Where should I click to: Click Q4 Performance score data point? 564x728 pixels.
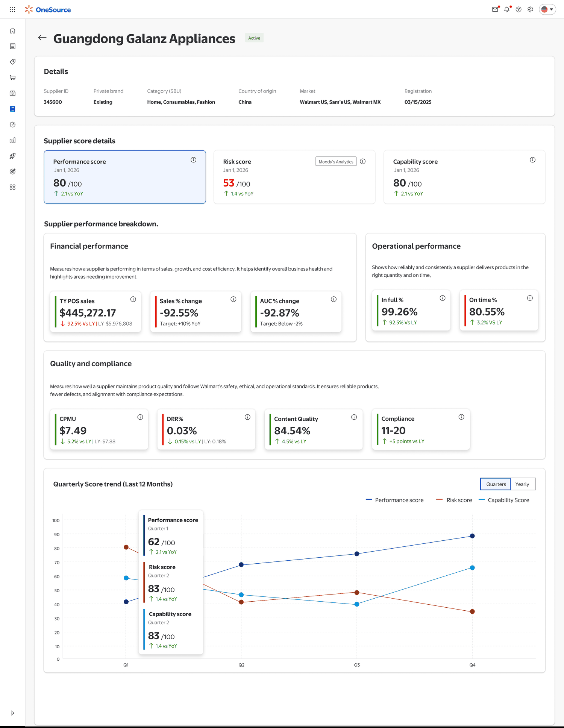[472, 536]
